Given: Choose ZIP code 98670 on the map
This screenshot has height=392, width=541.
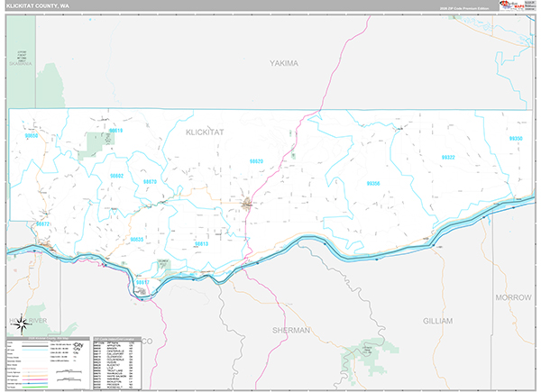Looking at the screenshot, I should click(x=150, y=182).
